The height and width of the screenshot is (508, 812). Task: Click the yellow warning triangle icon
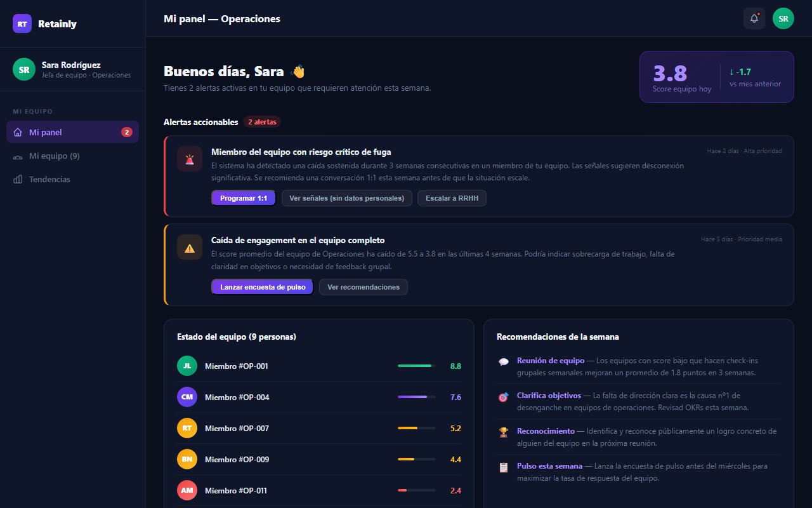pyautogui.click(x=190, y=247)
